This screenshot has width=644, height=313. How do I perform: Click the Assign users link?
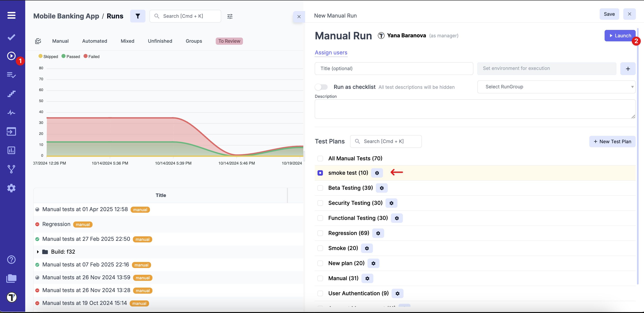point(331,53)
